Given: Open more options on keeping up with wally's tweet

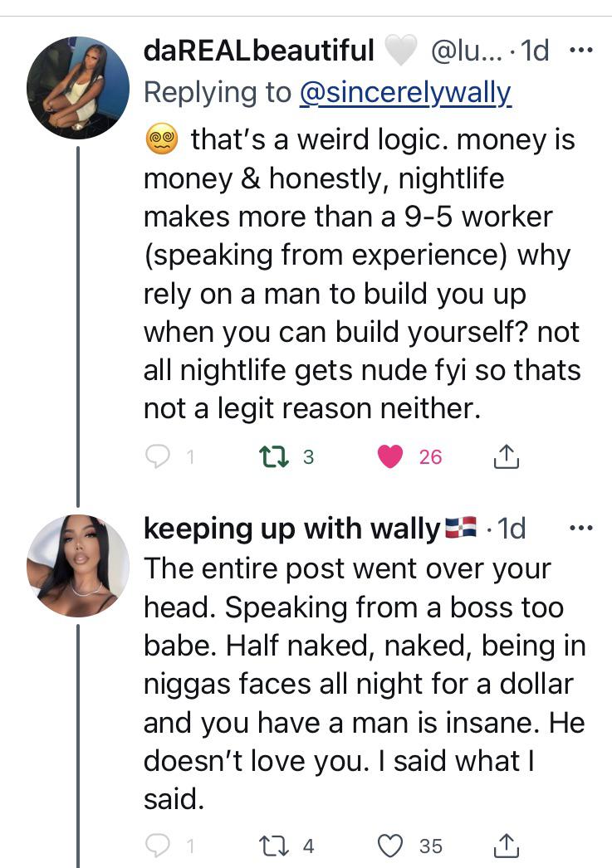Looking at the screenshot, I should coord(583,528).
